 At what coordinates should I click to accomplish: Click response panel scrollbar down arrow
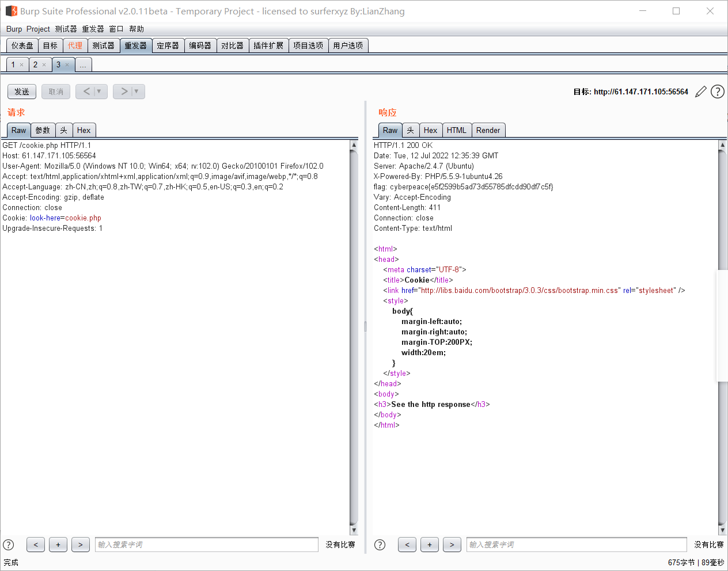(722, 530)
